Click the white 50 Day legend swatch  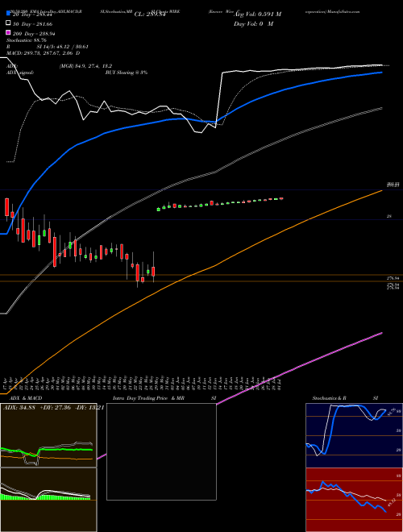[8, 23]
